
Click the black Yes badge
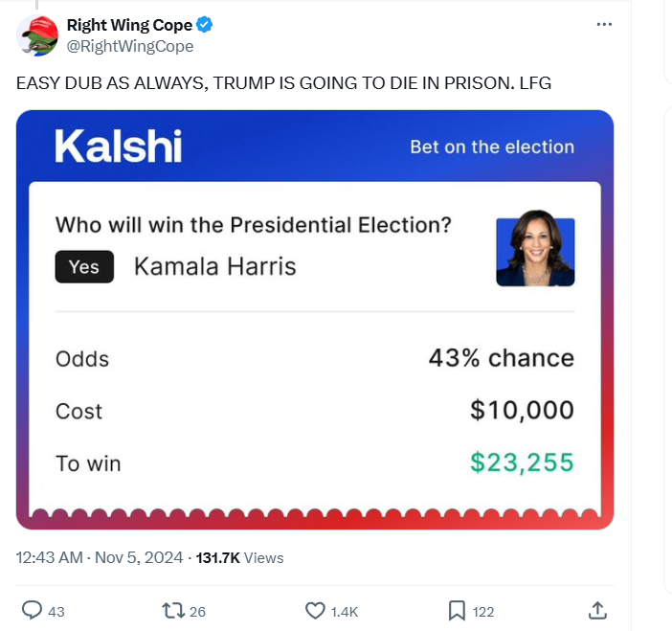point(84,266)
